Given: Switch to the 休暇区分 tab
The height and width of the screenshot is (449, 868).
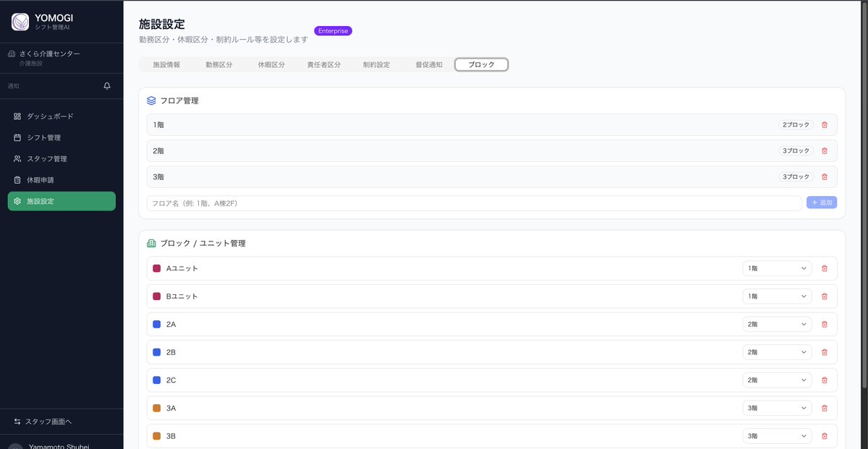Looking at the screenshot, I should click(x=271, y=64).
